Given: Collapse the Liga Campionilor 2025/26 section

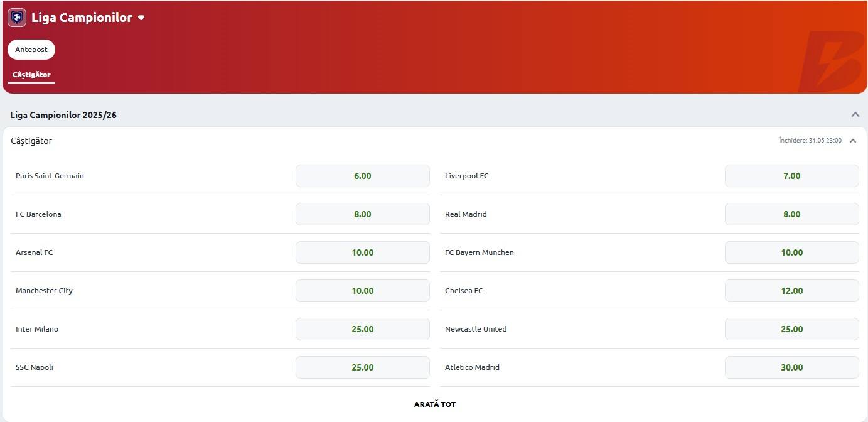Looking at the screenshot, I should coord(855,115).
